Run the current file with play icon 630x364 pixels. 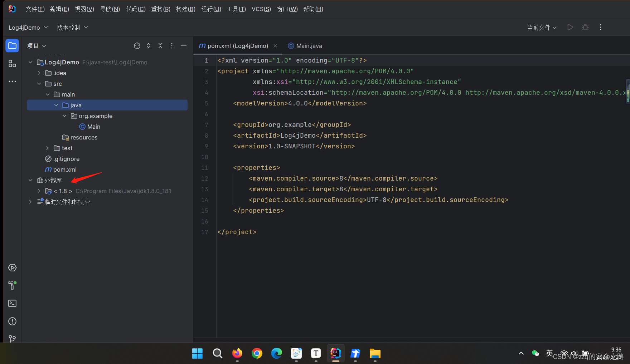tap(570, 27)
